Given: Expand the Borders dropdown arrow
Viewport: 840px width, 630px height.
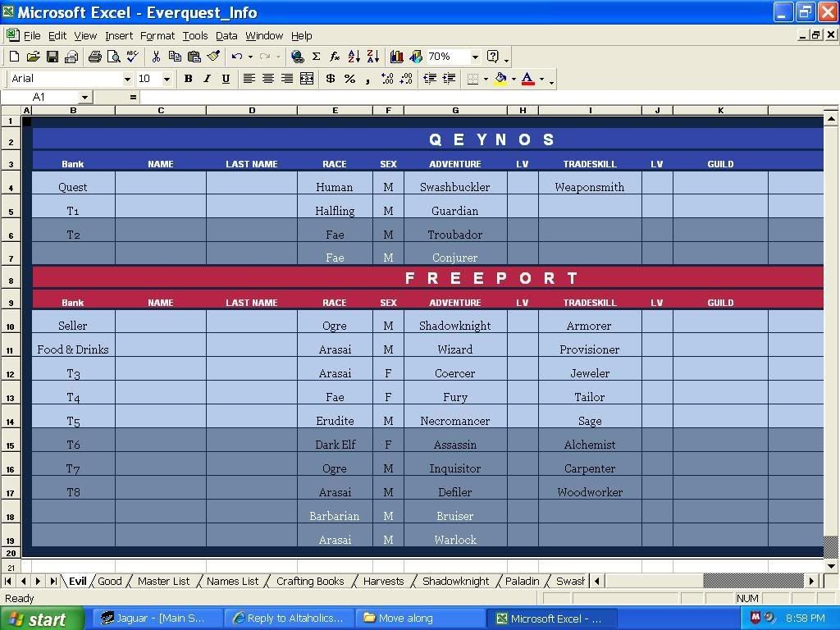Looking at the screenshot, I should 486,79.
